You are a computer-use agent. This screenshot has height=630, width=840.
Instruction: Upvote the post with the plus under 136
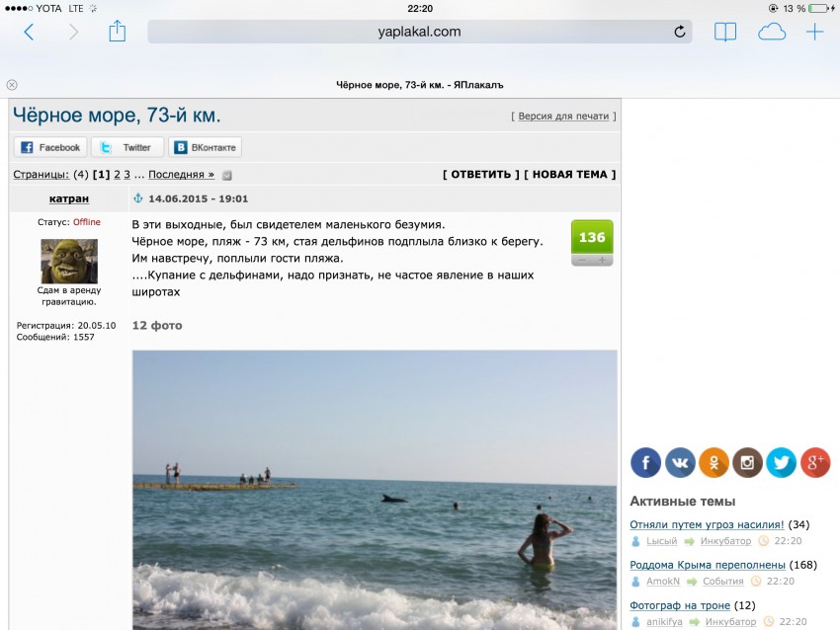coord(602,260)
